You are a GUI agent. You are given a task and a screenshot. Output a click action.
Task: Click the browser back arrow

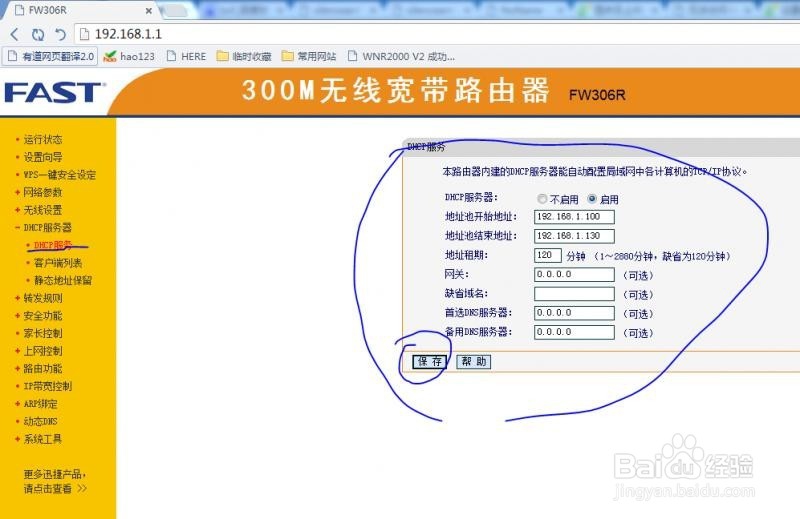point(14,34)
